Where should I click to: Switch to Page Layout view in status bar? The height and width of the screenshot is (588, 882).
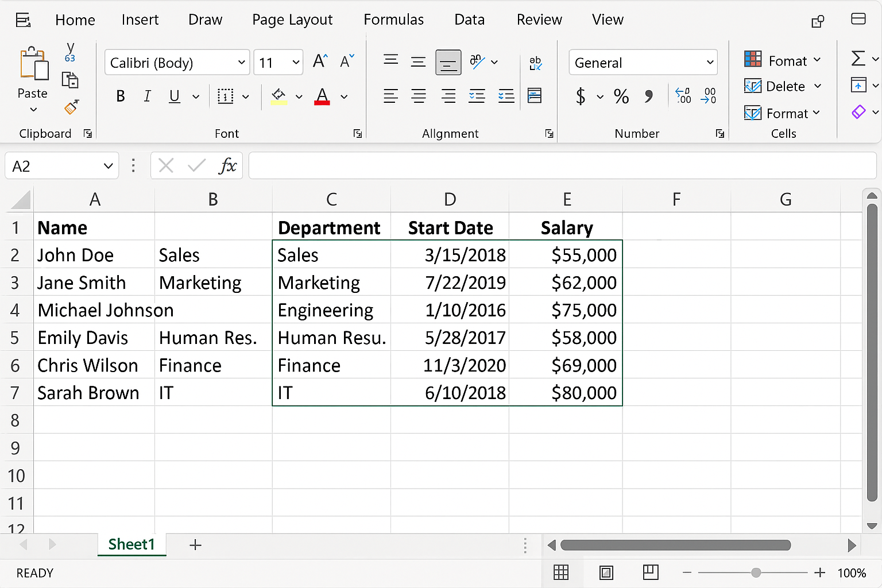pyautogui.click(x=606, y=572)
